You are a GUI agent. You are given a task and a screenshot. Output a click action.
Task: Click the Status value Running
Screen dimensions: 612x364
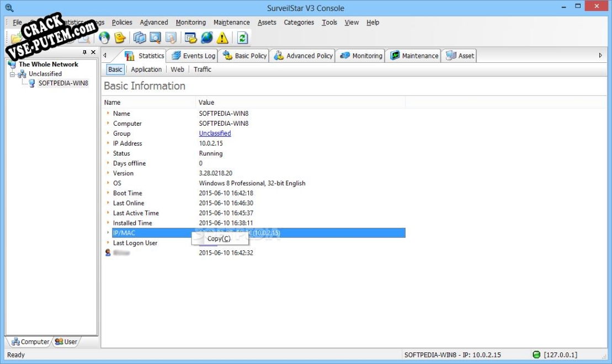(x=211, y=153)
